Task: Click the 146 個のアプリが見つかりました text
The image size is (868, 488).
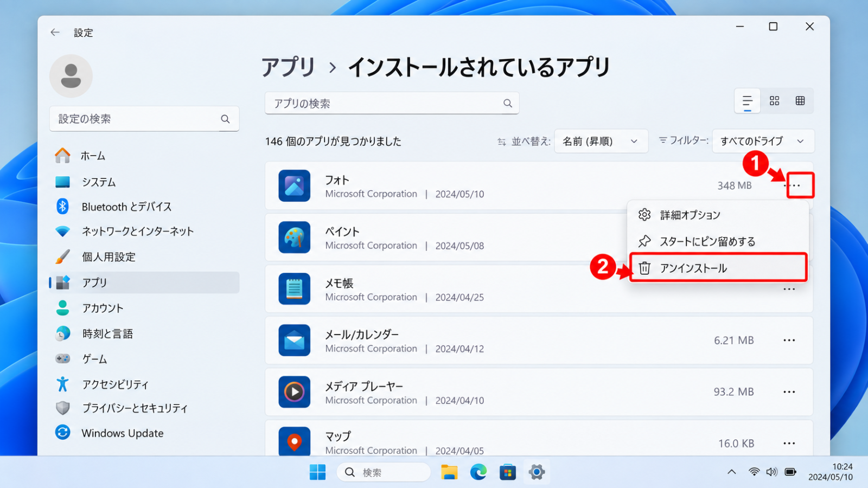Action: pyautogui.click(x=333, y=141)
